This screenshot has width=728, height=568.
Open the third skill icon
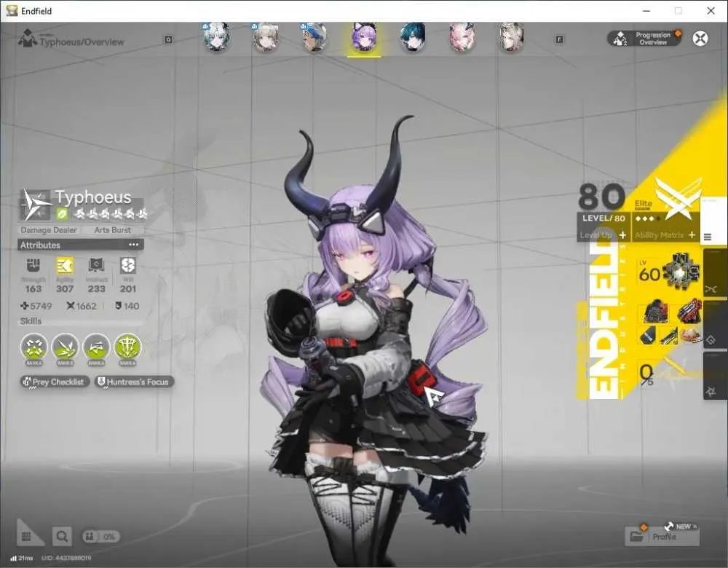[x=96, y=347]
